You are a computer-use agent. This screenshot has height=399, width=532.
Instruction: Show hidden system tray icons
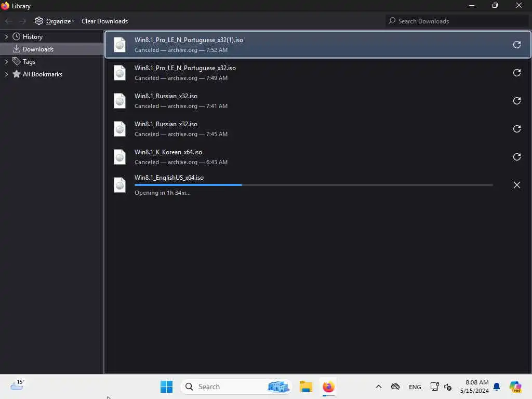379,387
